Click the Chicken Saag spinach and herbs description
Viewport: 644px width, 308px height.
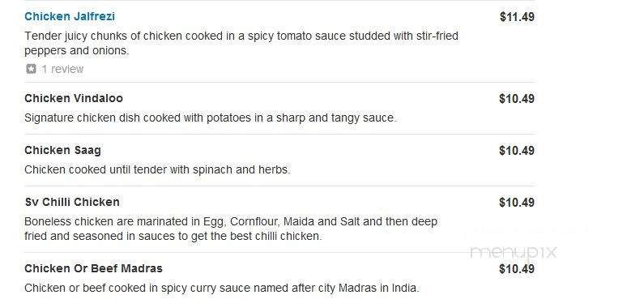pos(157,169)
